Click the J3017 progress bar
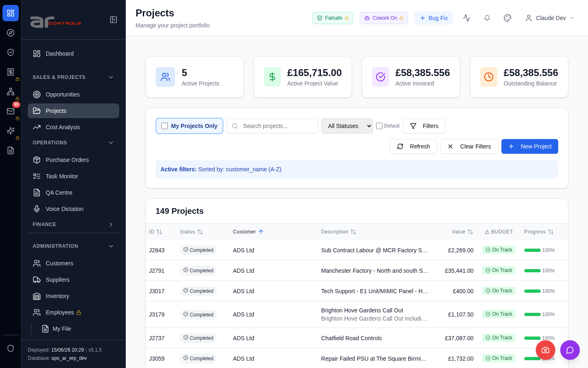The height and width of the screenshot is (368, 588). (532, 291)
